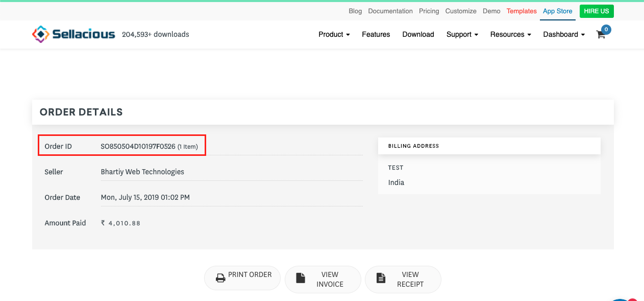Click the Sellacious logo icon

40,34
